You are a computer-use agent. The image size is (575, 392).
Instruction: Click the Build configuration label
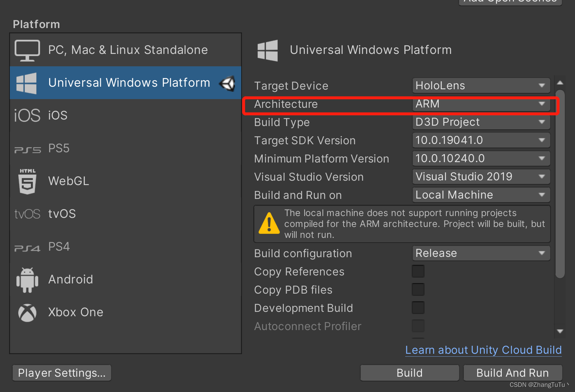tap(303, 254)
